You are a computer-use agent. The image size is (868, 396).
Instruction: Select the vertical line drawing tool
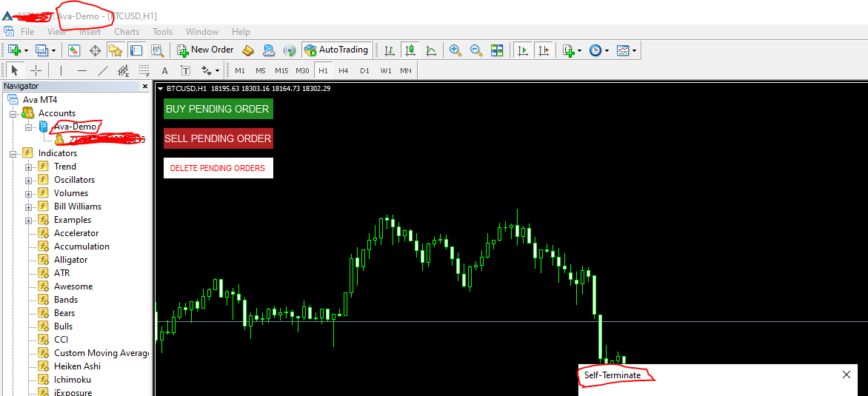[61, 71]
